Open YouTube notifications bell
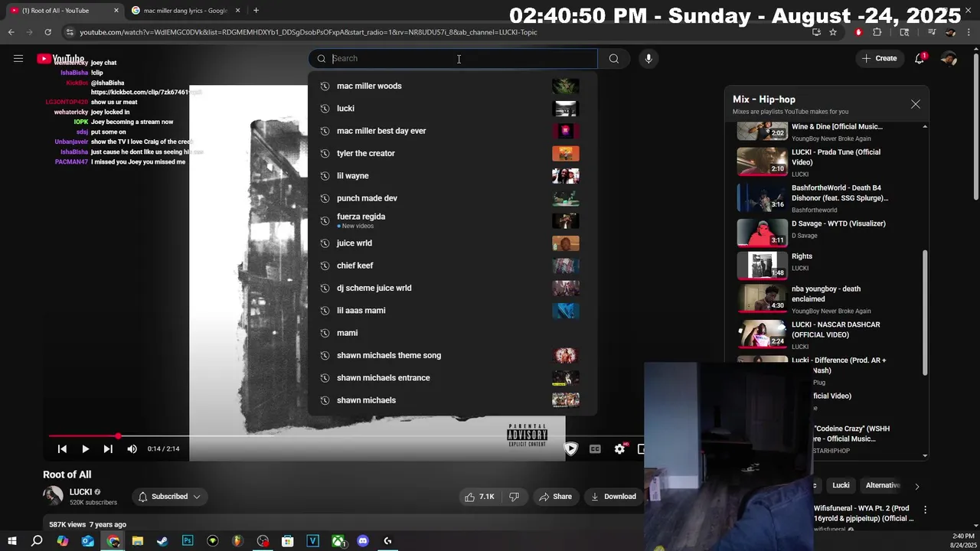Screen dimensions: 980x551 pyautogui.click(x=920, y=58)
